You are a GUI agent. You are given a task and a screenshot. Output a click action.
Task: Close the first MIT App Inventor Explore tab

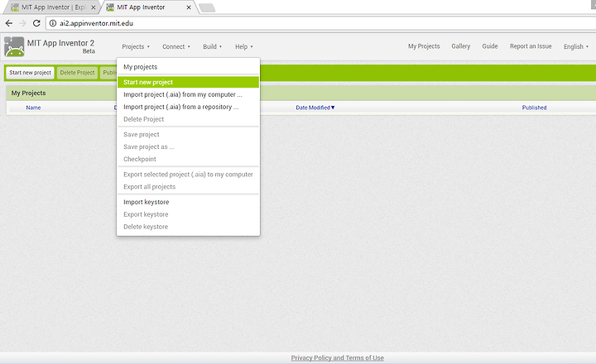coord(93,7)
